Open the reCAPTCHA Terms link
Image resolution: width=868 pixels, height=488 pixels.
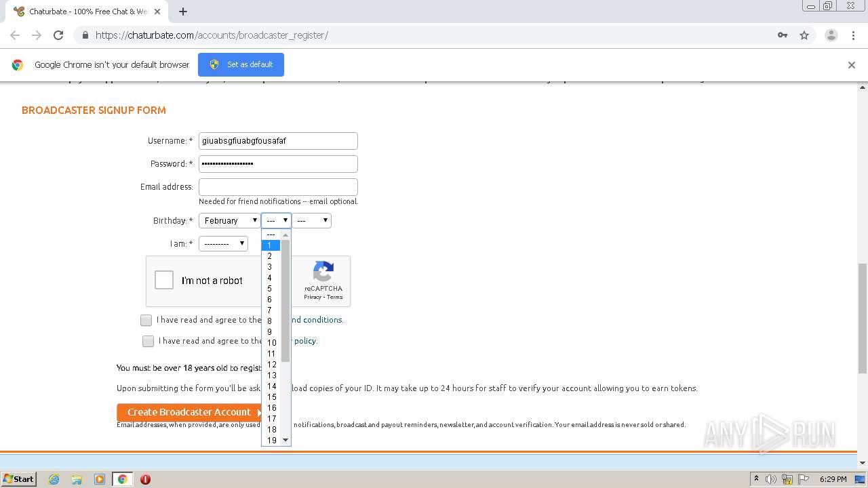(x=335, y=298)
